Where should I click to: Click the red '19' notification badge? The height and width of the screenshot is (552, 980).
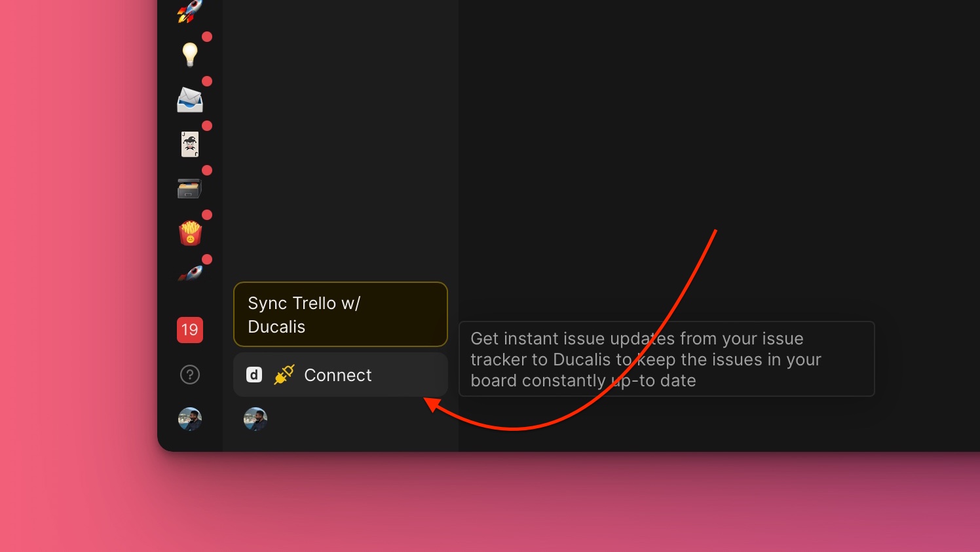(189, 330)
